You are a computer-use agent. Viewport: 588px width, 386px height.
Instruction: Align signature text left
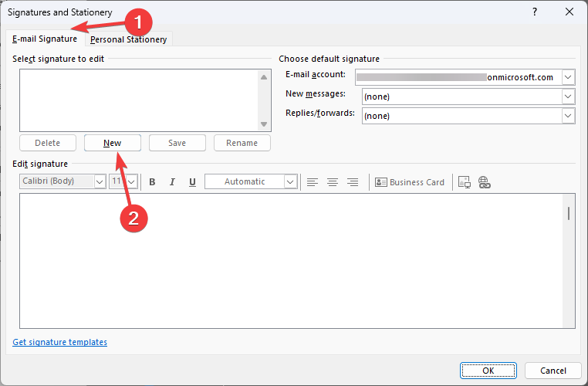tap(313, 182)
